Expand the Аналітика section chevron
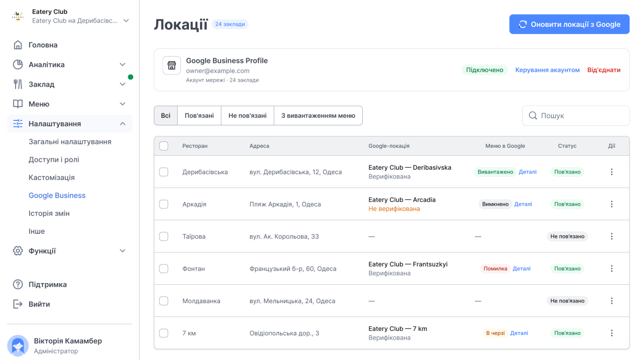 [122, 64]
